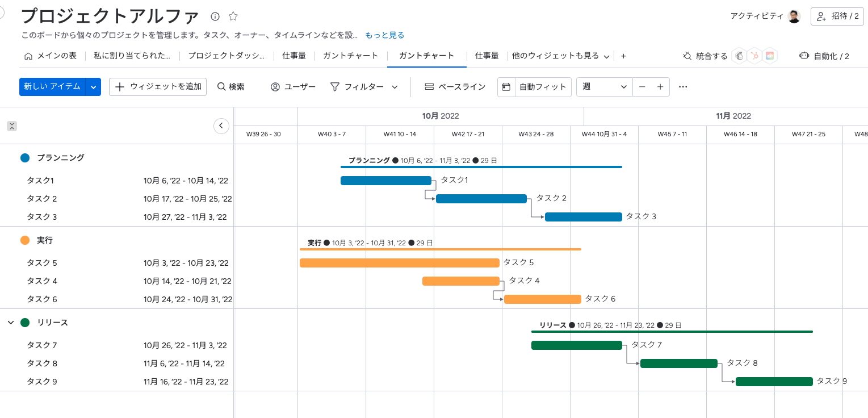Toggle the favorite star on the board title

click(x=233, y=16)
